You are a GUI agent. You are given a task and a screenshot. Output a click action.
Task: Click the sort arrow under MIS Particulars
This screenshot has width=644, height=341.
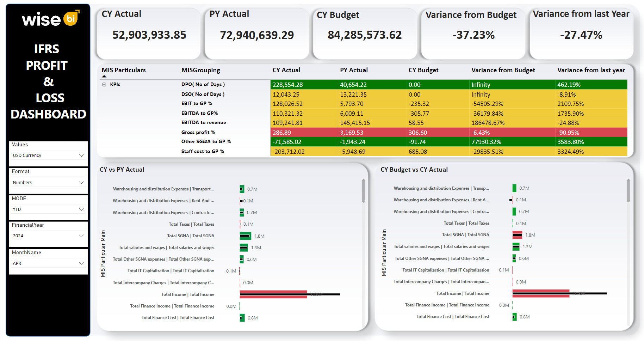coord(104,77)
